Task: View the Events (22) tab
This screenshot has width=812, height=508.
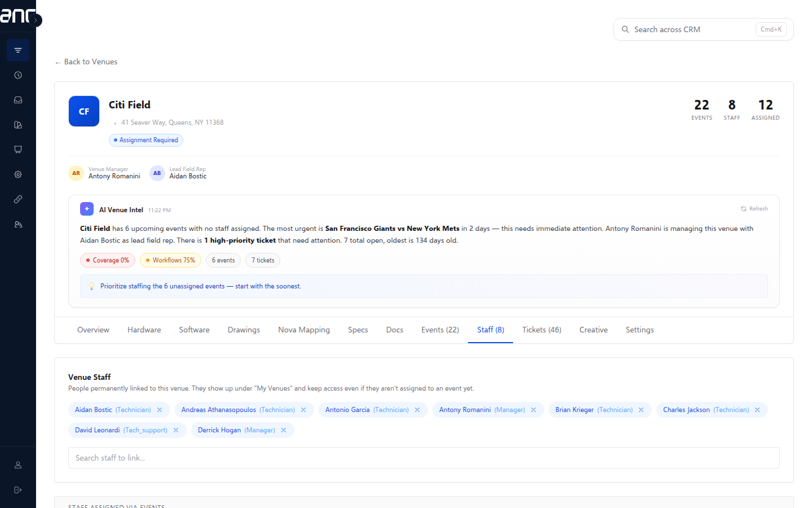Action: pyautogui.click(x=440, y=330)
